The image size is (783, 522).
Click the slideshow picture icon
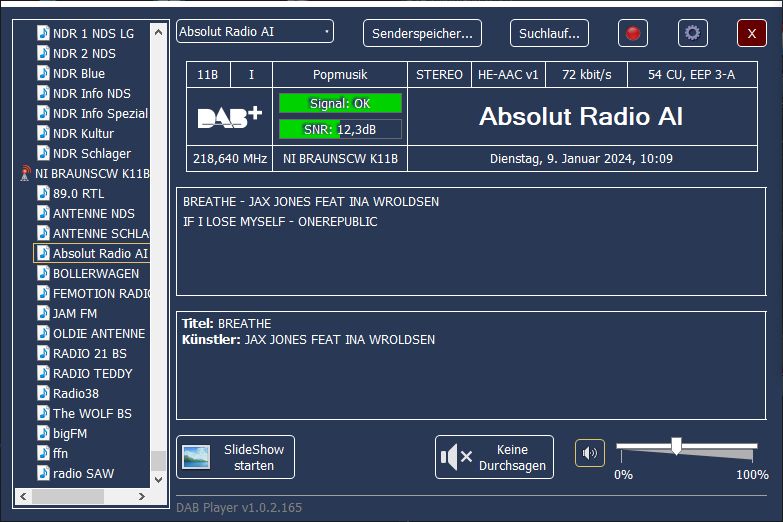[196, 457]
